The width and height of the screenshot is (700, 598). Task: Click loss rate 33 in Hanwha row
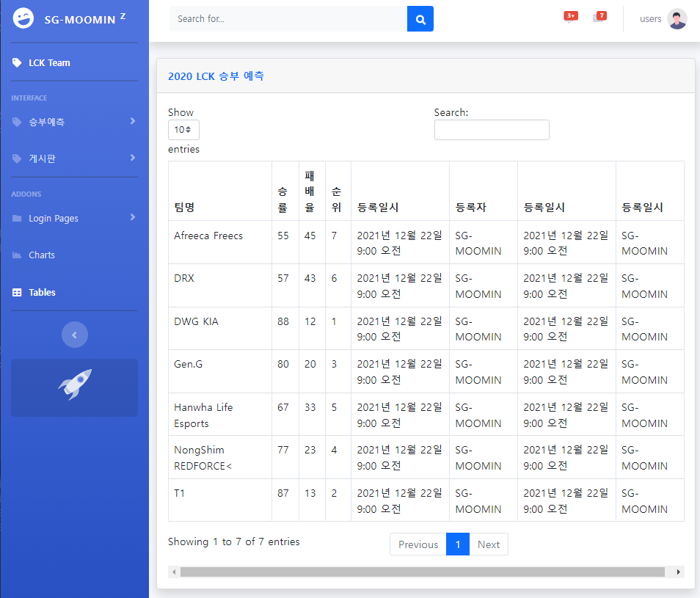310,407
